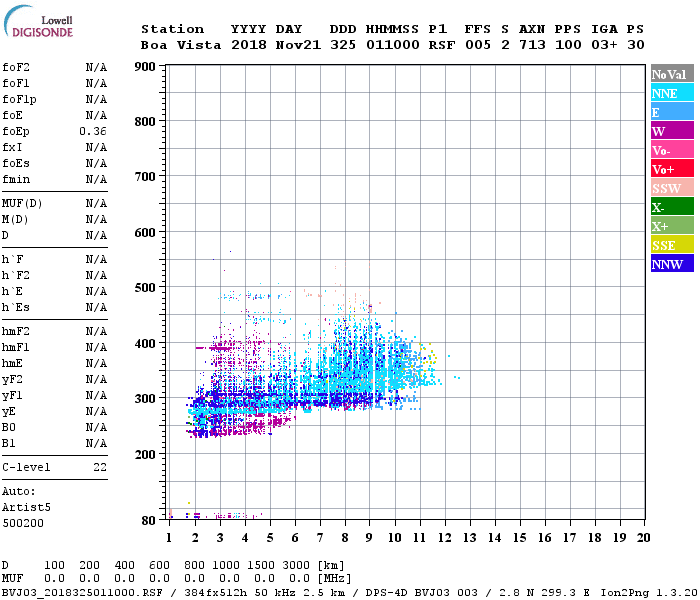Click the Artist5 auto-scaling label
The image size is (700, 600).
[26, 508]
